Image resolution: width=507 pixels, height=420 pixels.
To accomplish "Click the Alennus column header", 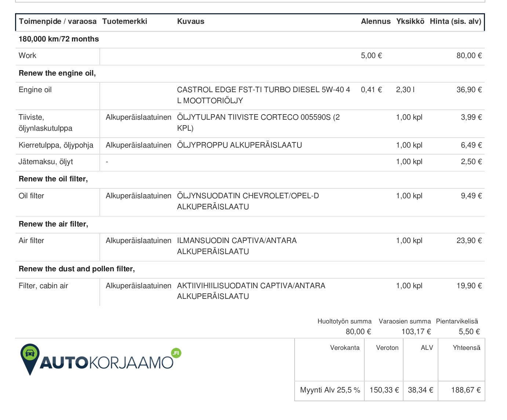I will pos(376,21).
